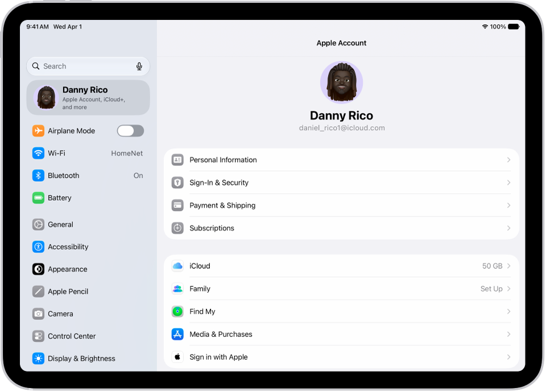Expand Sign-In & Security chevron
This screenshot has height=392, width=546.
coord(508,182)
